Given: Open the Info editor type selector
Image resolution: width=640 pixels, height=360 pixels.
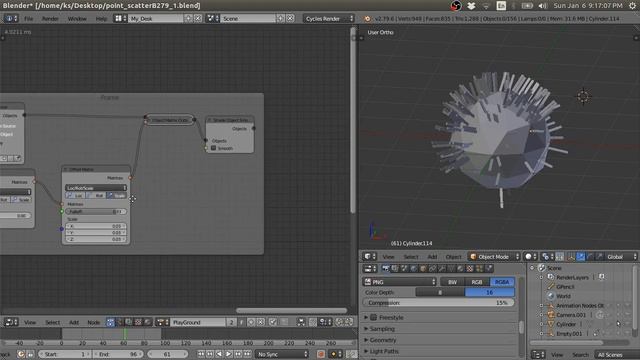Looking at the screenshot, I should click(x=11, y=19).
